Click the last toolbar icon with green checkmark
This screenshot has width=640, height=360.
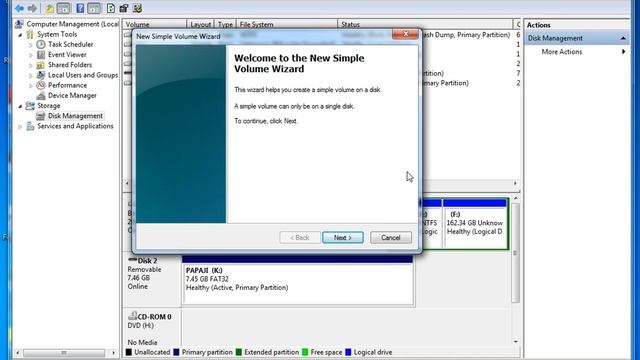(x=137, y=8)
